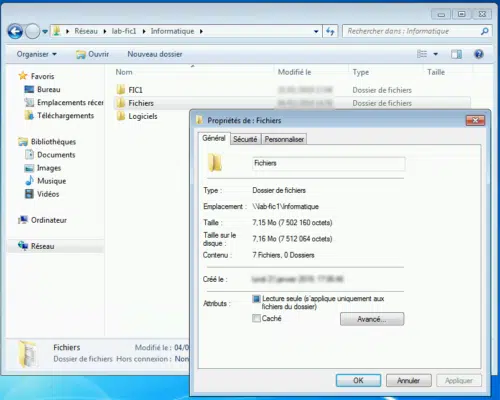Open the Documents library
This screenshot has width=500, height=400.
click(56, 155)
